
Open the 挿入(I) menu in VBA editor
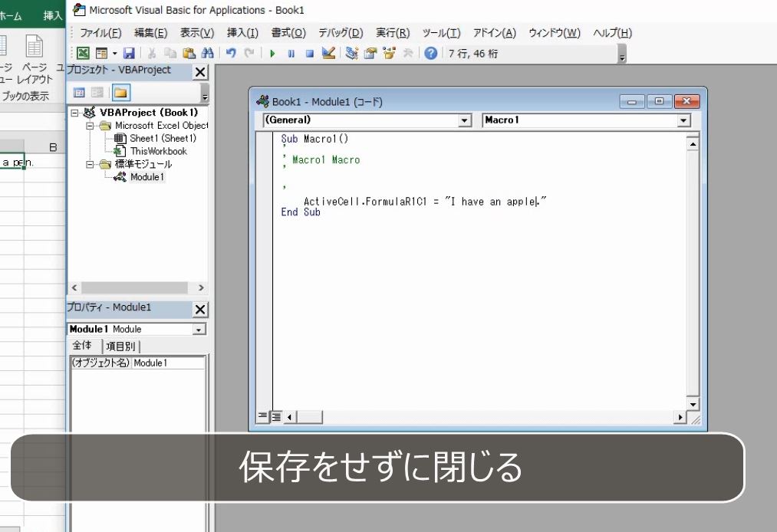[x=242, y=33]
